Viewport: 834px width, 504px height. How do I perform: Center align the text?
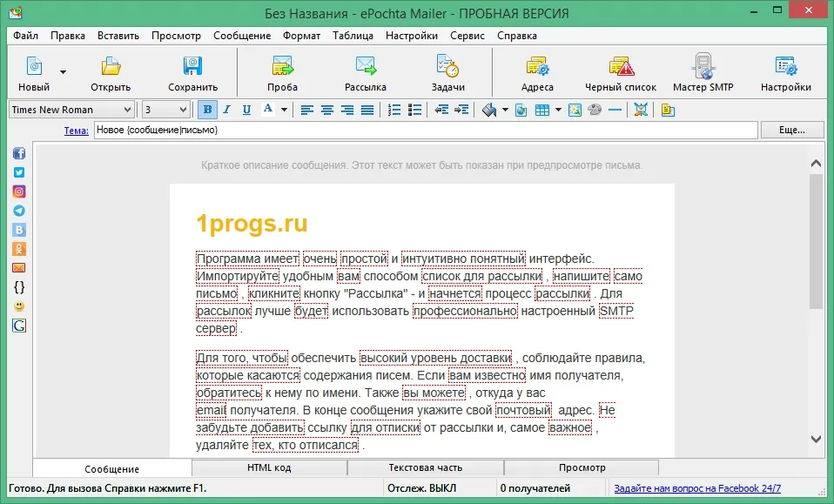click(x=326, y=110)
